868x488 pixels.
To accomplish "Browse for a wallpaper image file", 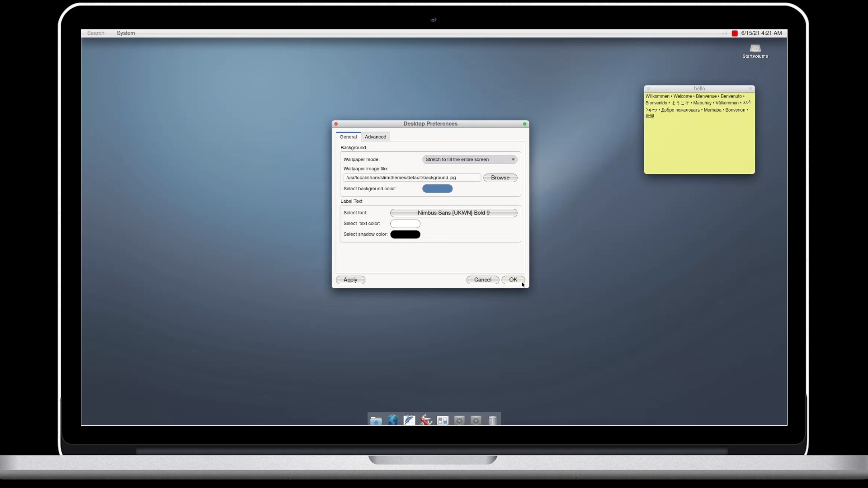I will point(500,178).
